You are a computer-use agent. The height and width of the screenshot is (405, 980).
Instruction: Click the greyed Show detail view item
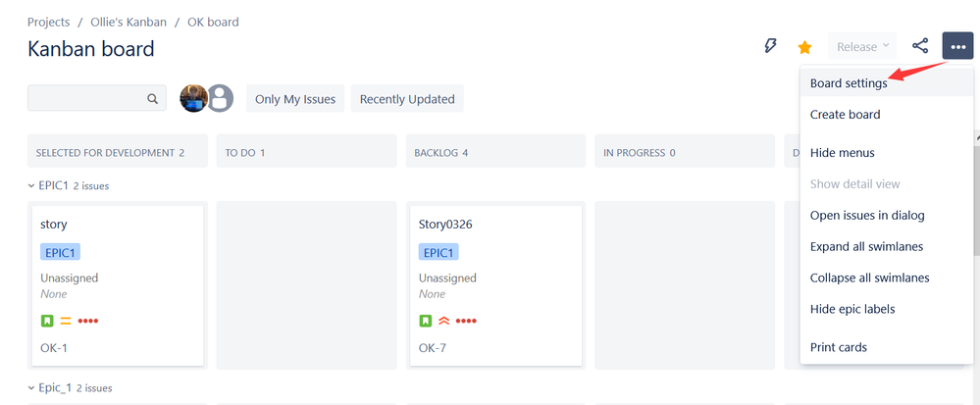[x=886, y=183]
